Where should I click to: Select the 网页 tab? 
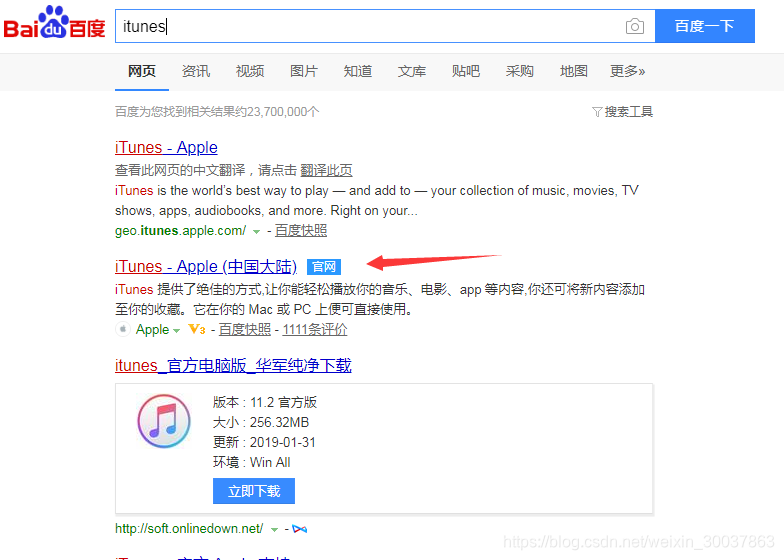tap(142, 71)
